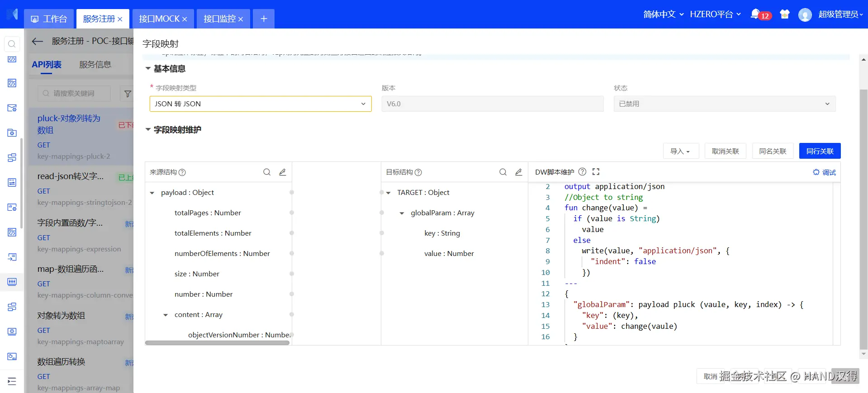Click the 同行关联 button
The height and width of the screenshot is (393, 868).
click(820, 151)
